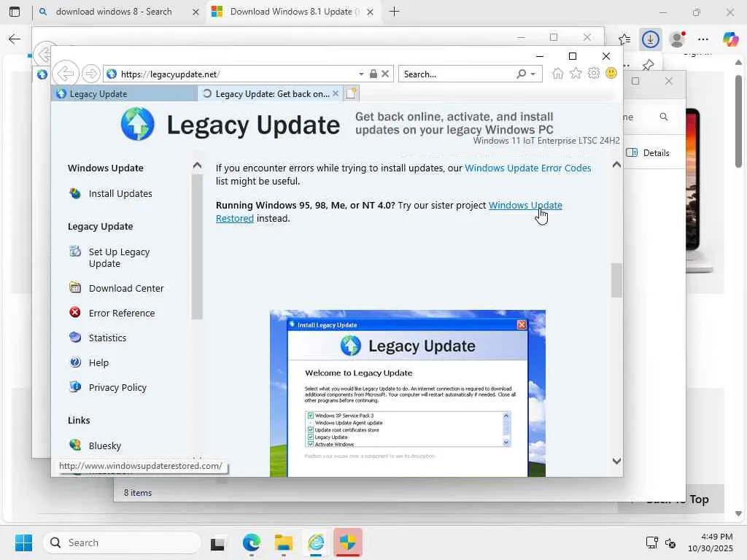Click the IE forward navigation button
The height and width of the screenshot is (560, 747).
pos(90,74)
